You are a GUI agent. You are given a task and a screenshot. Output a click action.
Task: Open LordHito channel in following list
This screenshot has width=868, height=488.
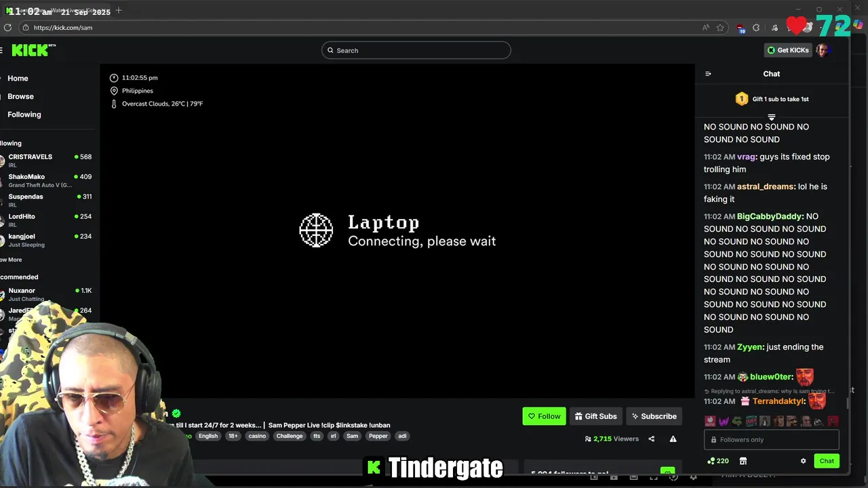click(x=47, y=220)
